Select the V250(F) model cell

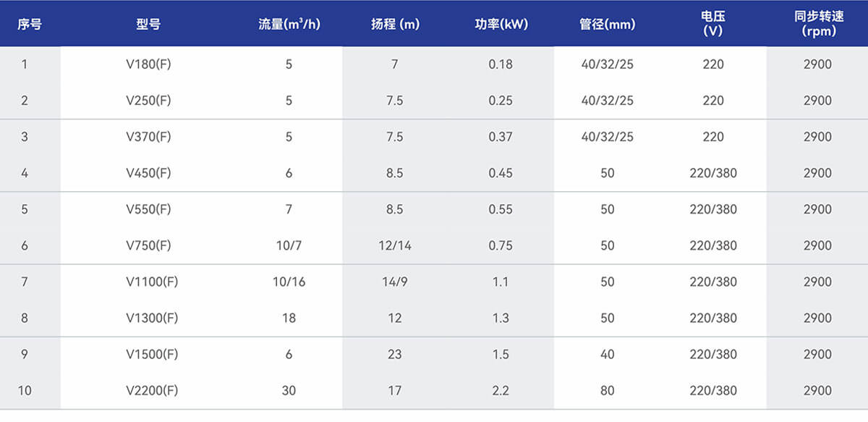pos(148,101)
